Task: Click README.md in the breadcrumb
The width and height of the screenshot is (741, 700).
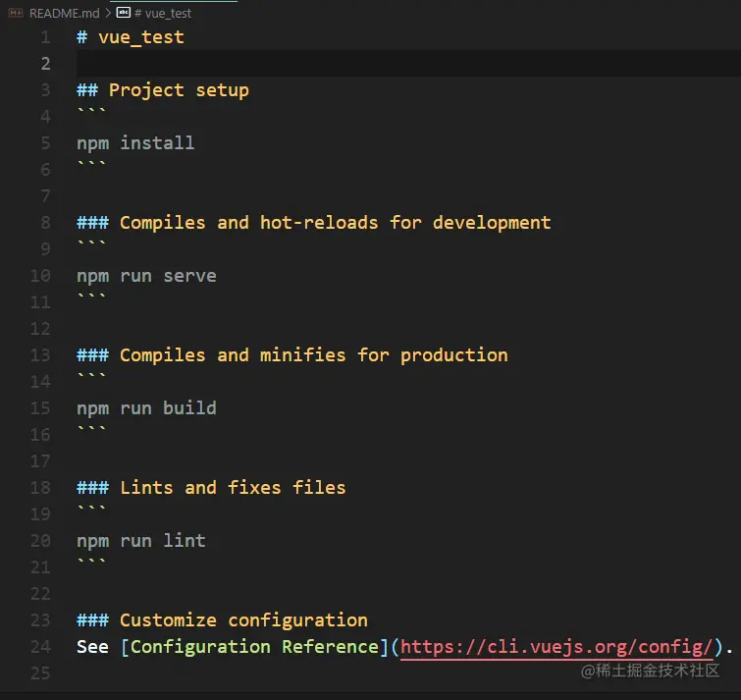Action: pyautogui.click(x=64, y=13)
